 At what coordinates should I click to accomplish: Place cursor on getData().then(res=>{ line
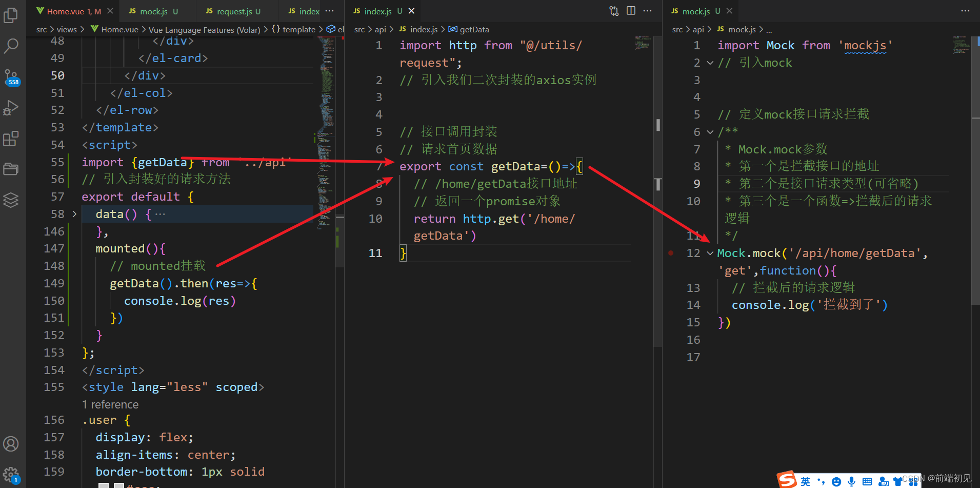184,283
